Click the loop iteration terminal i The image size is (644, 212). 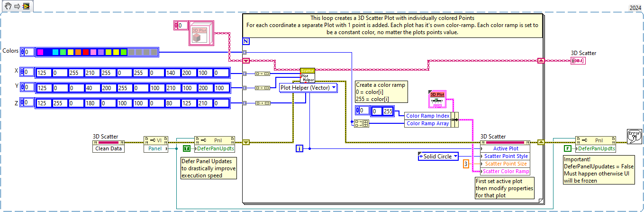[x=299, y=148]
